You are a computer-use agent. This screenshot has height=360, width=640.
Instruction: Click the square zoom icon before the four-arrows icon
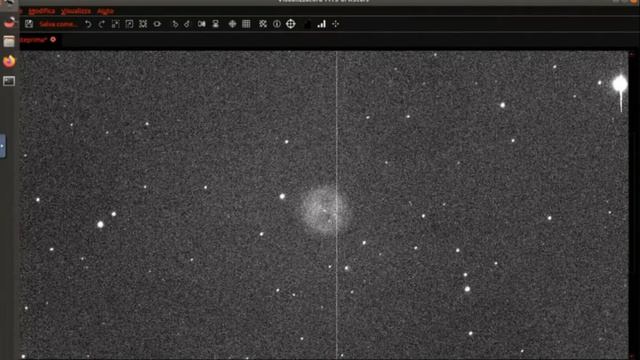point(129,24)
